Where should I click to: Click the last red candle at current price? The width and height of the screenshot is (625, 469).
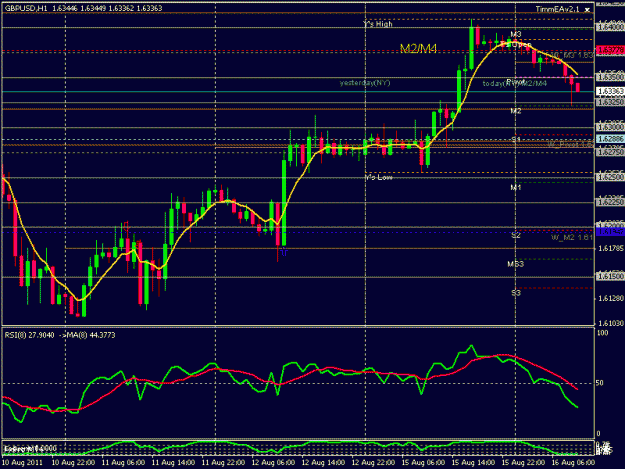coord(578,87)
